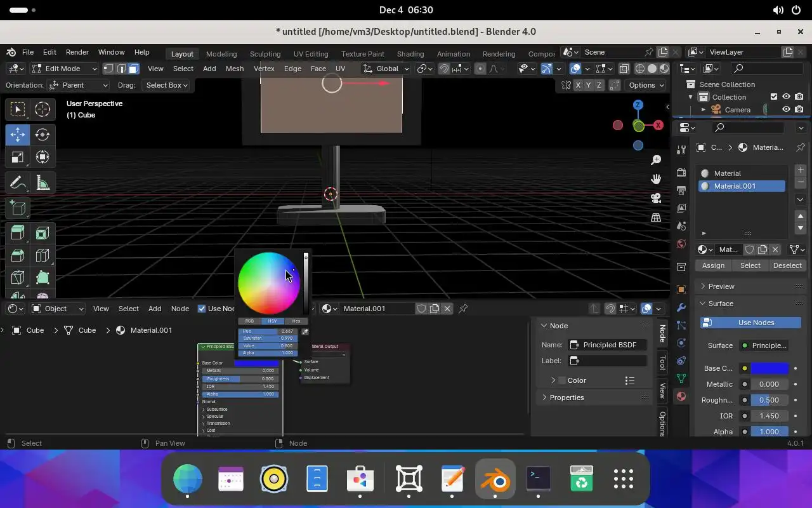Toggle camera view with camera icon
Image resolution: width=812 pixels, height=508 pixels.
[x=656, y=198]
